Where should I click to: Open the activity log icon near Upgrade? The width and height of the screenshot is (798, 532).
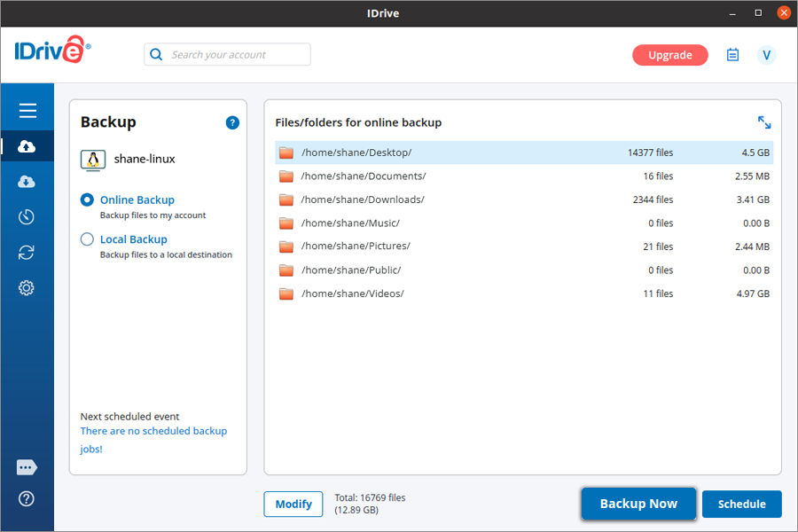[x=732, y=55]
